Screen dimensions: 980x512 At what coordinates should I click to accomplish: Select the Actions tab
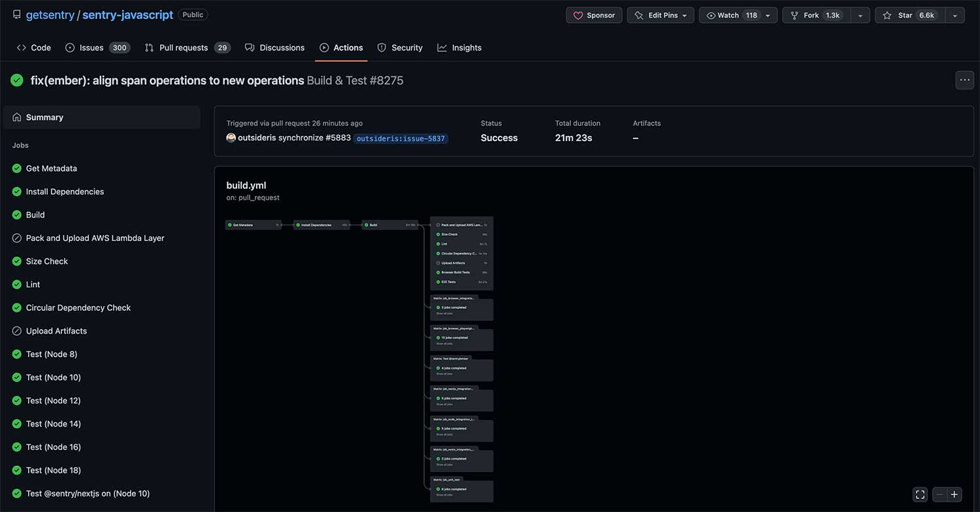(x=341, y=48)
